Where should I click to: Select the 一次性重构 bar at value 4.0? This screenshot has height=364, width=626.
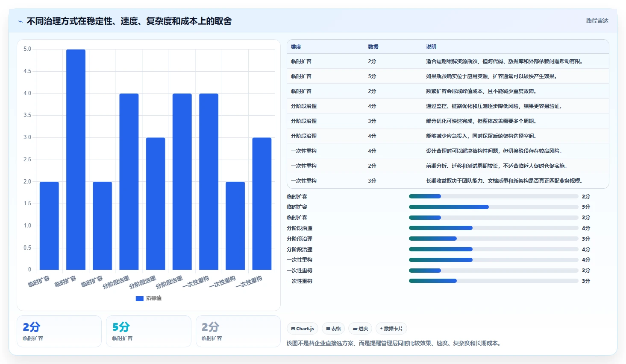209,181
